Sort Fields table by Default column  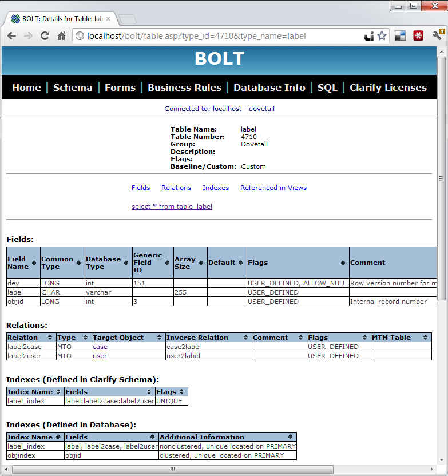240,263
